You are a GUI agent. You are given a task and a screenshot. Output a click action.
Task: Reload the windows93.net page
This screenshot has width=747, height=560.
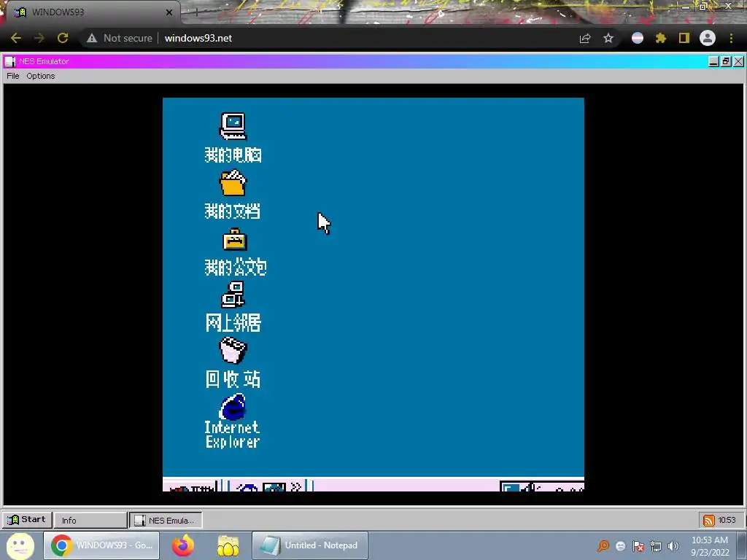coord(63,38)
